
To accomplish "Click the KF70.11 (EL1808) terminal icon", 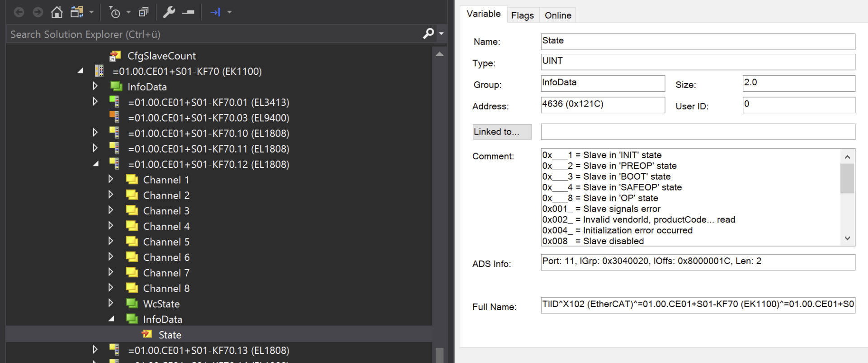I will 114,148.
